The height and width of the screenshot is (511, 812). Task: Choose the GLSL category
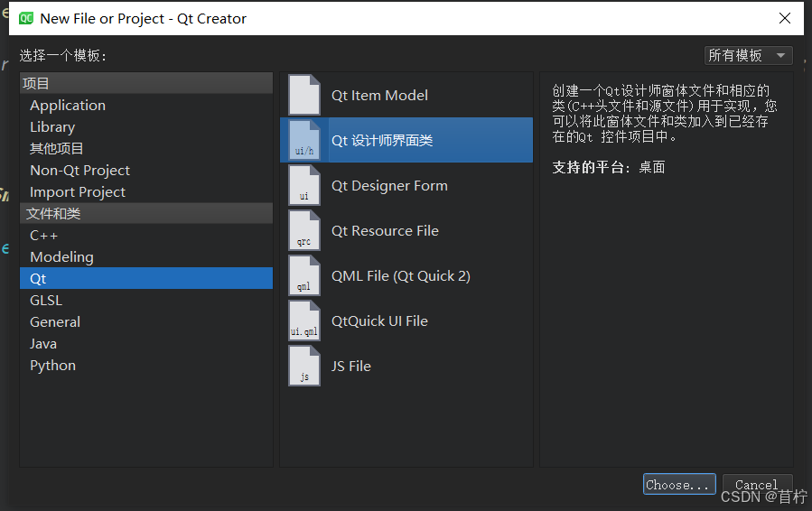146,301
